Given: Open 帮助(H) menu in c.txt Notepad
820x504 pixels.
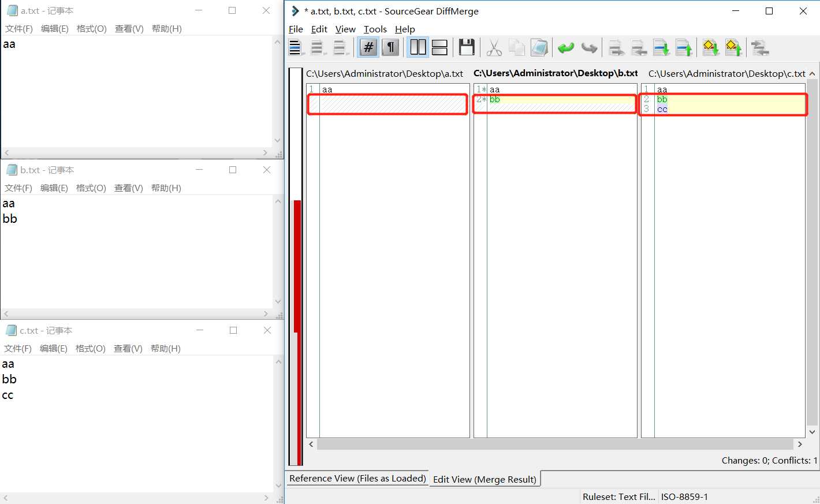Looking at the screenshot, I should pos(166,348).
